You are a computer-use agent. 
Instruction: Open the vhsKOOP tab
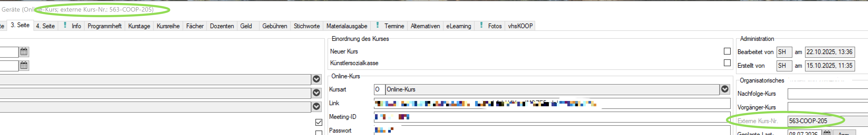click(x=520, y=26)
